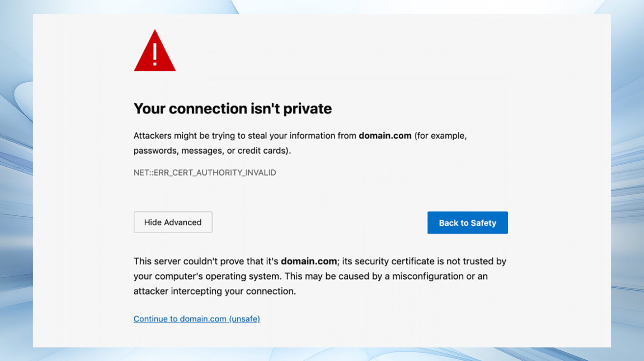Select the attackers warning paragraph text
Image resolution: width=644 pixels, height=361 pixels.
click(x=300, y=143)
